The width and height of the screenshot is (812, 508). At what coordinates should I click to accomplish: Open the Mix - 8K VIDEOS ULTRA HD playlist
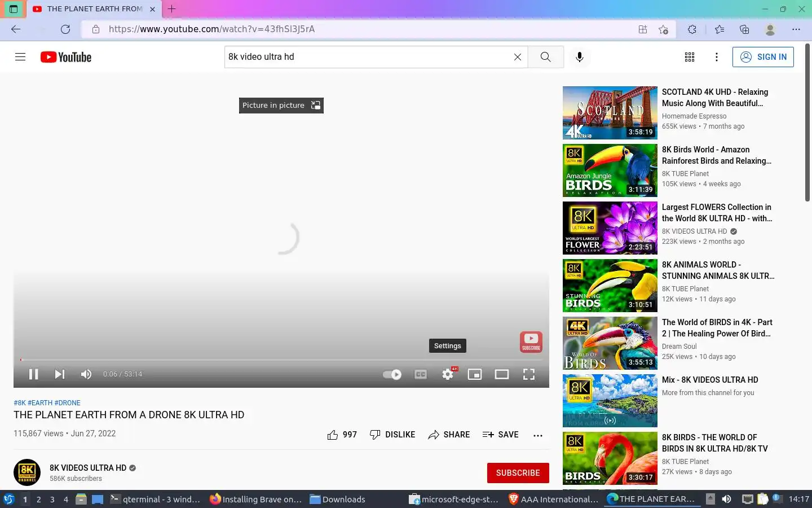710,380
